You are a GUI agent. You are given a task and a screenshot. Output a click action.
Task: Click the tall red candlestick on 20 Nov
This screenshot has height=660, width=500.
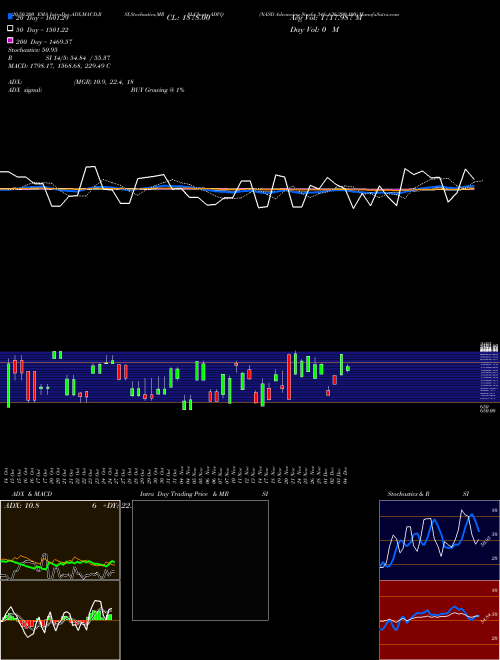tap(289, 377)
